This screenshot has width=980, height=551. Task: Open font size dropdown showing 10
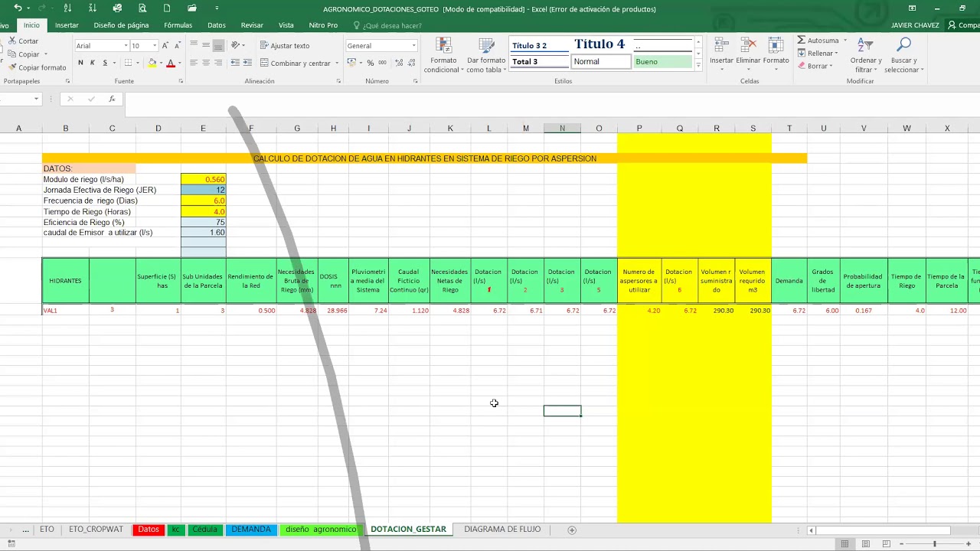[154, 46]
